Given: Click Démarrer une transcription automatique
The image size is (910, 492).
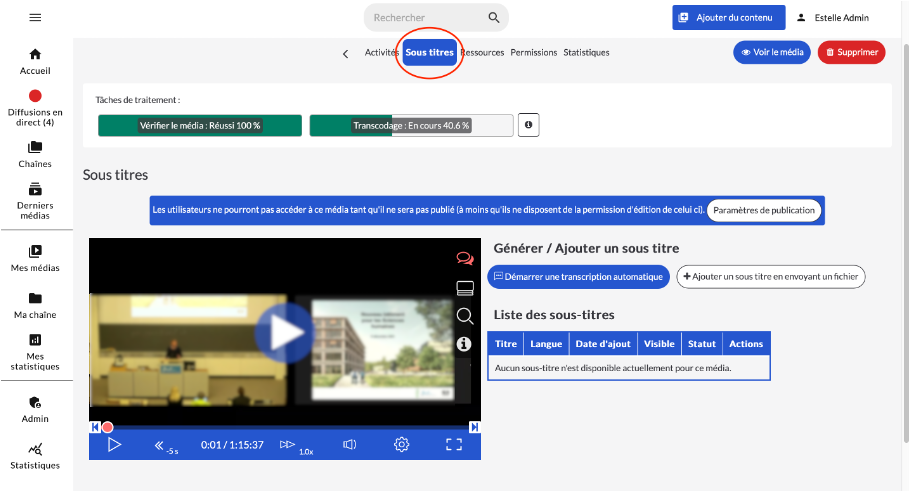Looking at the screenshot, I should pyautogui.click(x=578, y=277).
